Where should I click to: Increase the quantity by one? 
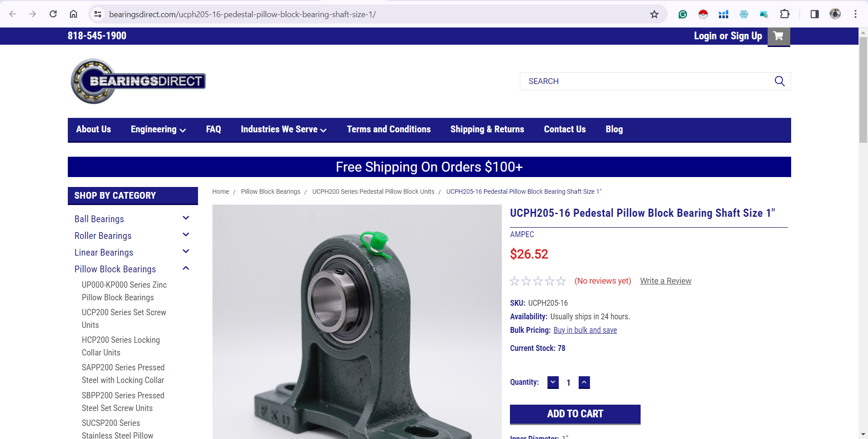pyautogui.click(x=584, y=383)
